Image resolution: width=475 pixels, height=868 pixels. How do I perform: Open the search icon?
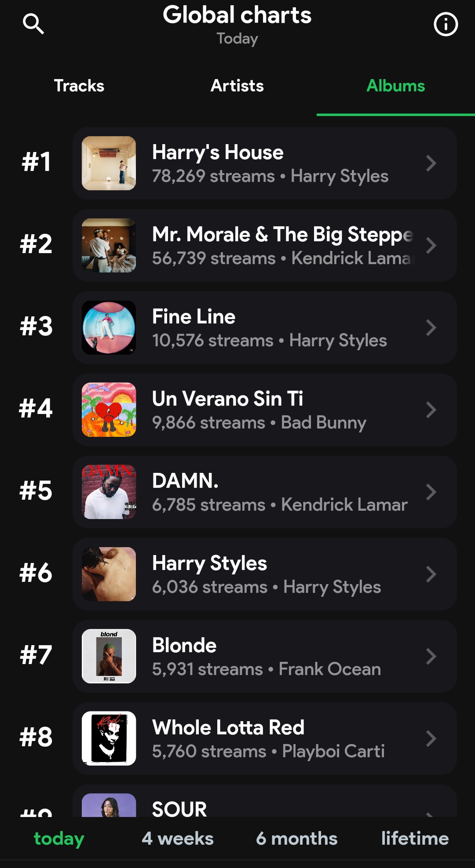click(x=33, y=24)
